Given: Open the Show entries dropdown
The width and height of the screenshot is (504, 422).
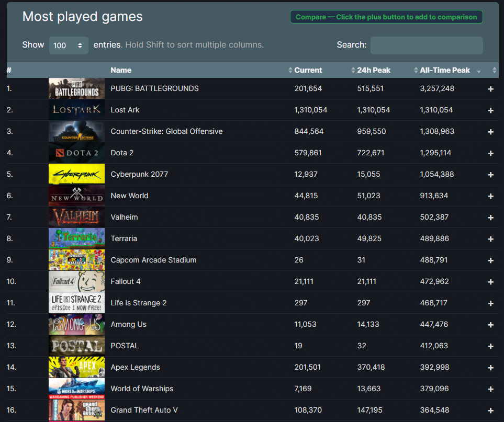Looking at the screenshot, I should click(x=69, y=45).
